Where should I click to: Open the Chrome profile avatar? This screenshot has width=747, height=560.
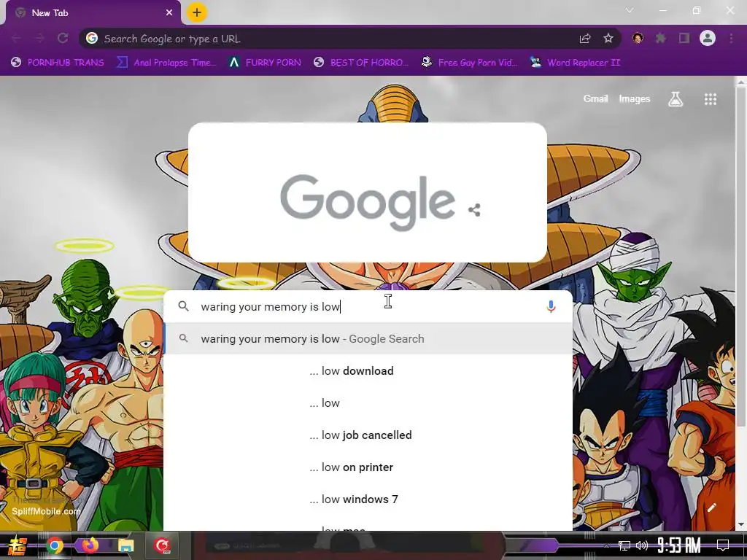pos(708,38)
